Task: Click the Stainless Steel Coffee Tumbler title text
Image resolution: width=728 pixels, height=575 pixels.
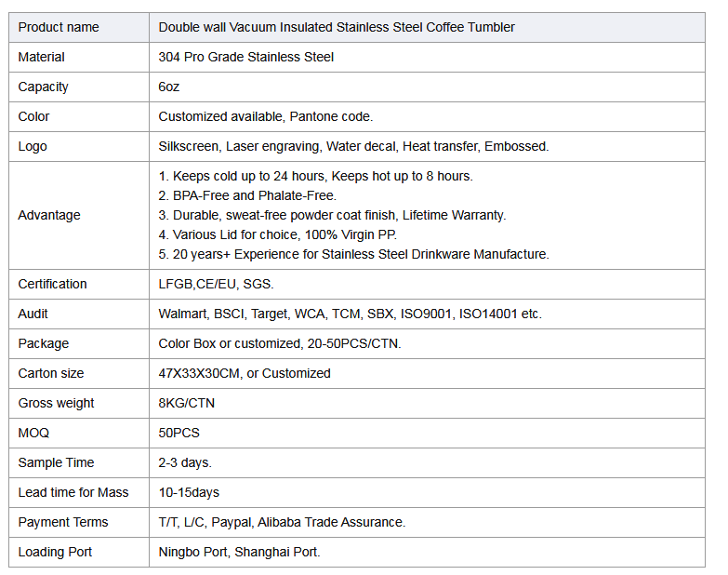Action: pyautogui.click(x=337, y=27)
